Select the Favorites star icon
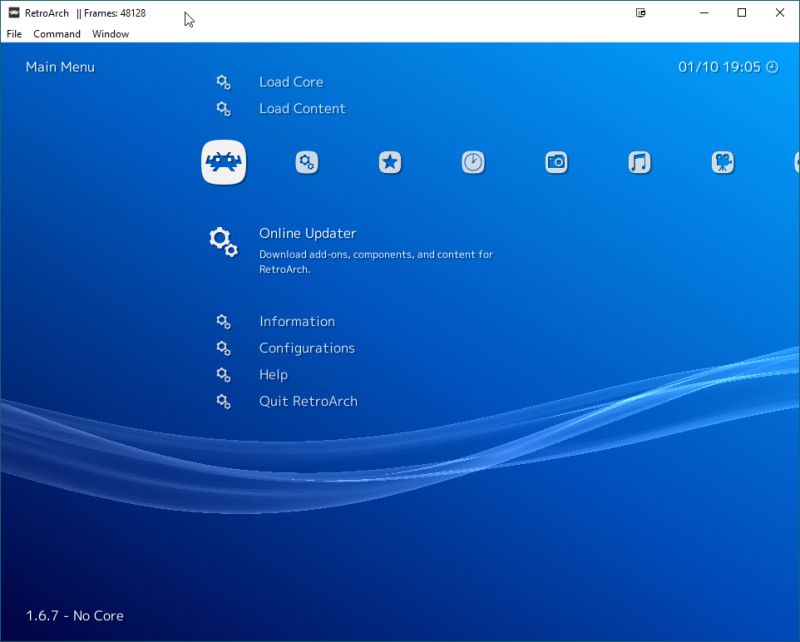The image size is (800, 642). click(x=389, y=161)
